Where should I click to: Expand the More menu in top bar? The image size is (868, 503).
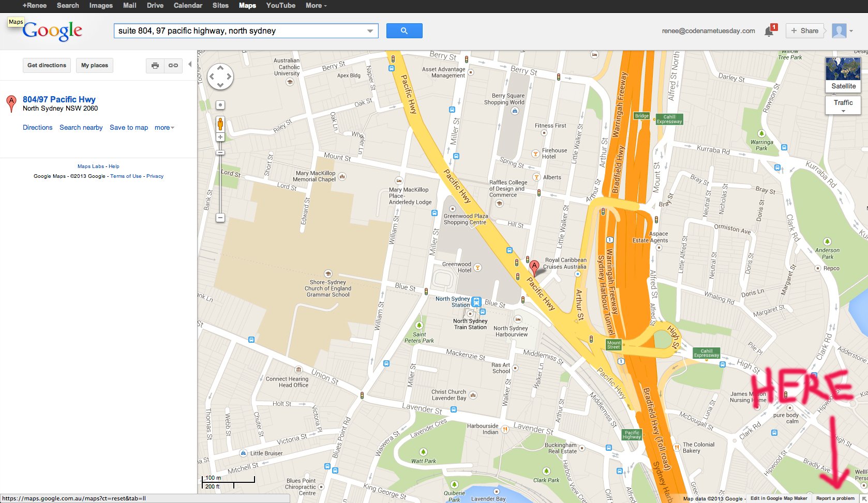coord(316,5)
